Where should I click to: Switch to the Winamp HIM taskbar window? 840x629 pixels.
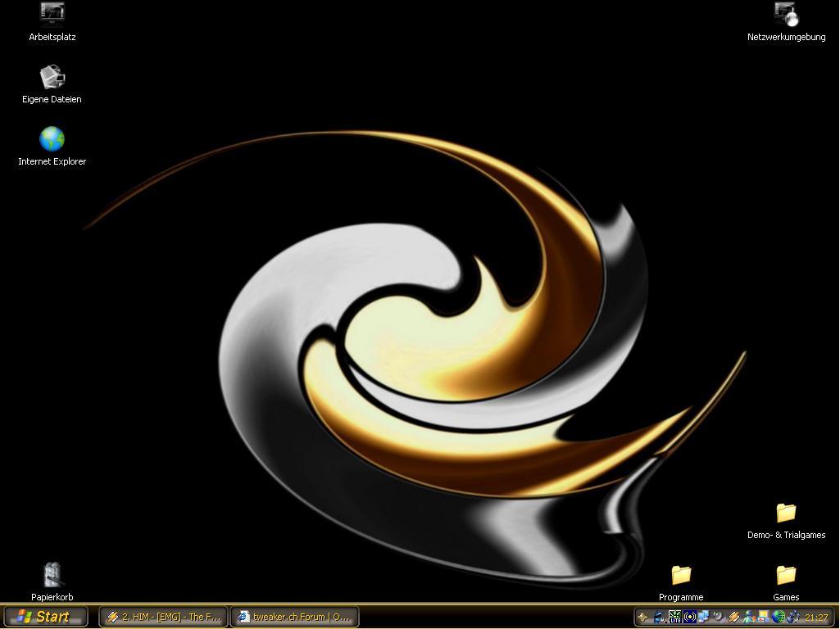pos(164,617)
